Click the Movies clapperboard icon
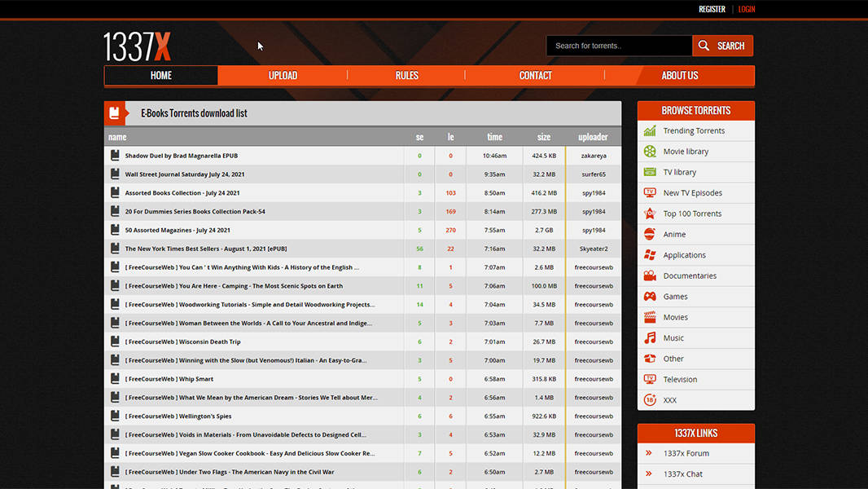This screenshot has height=489, width=868. pyautogui.click(x=650, y=317)
